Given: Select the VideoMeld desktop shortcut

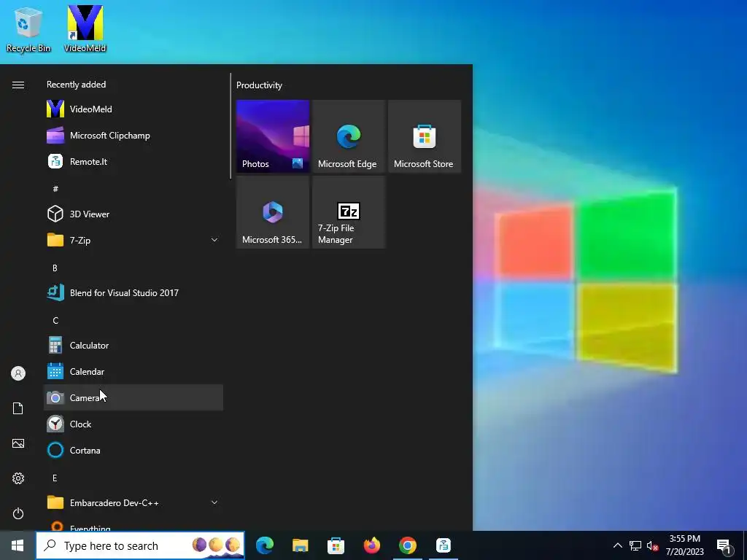Looking at the screenshot, I should 85,28.
